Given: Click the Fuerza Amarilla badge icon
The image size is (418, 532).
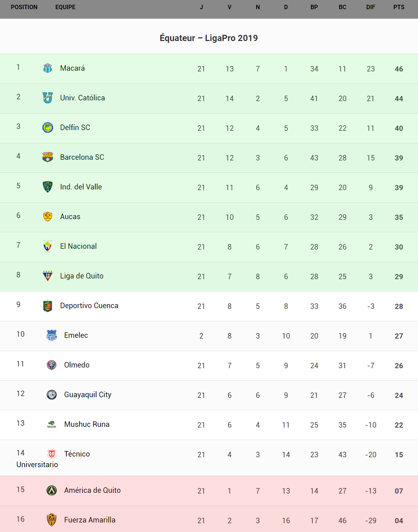Looking at the screenshot, I should coord(52,520).
